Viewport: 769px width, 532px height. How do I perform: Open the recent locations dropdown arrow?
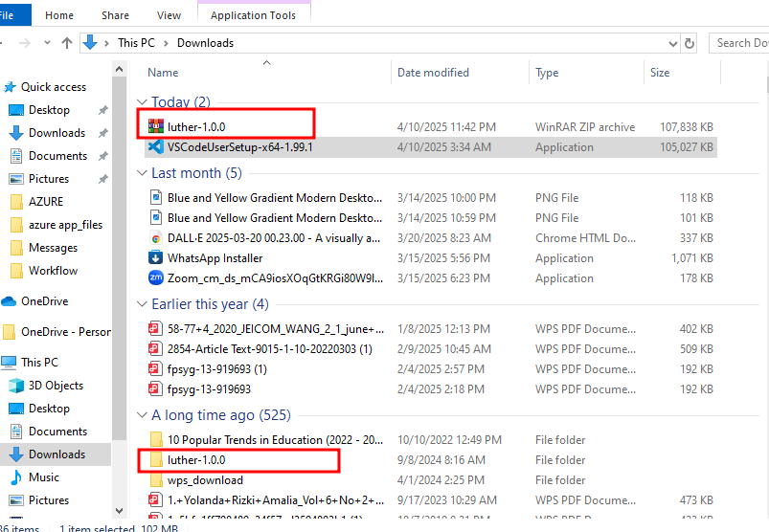tap(47, 43)
